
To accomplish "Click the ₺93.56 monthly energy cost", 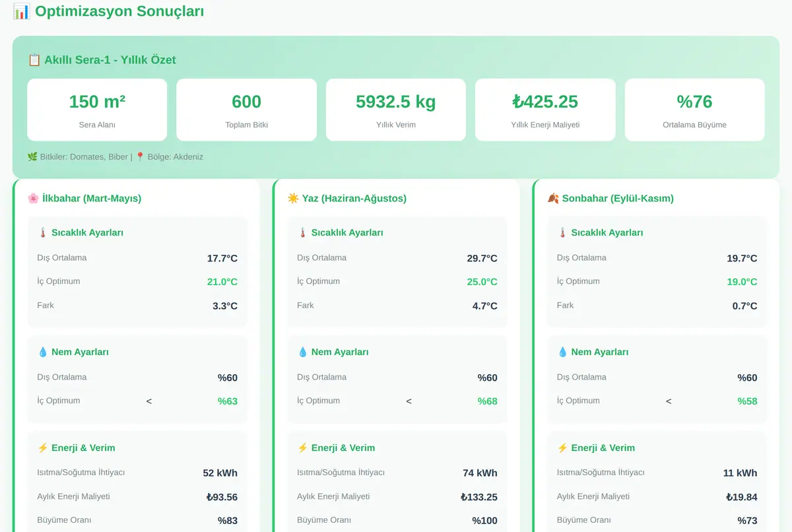I will pos(222,497).
